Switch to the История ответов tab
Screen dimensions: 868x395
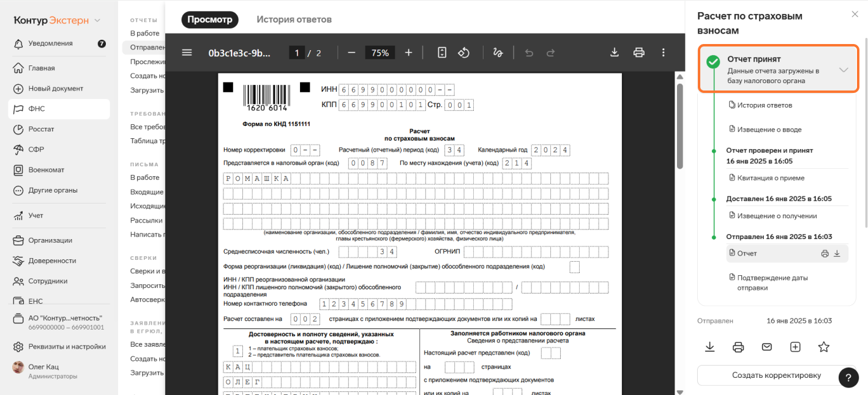(294, 20)
